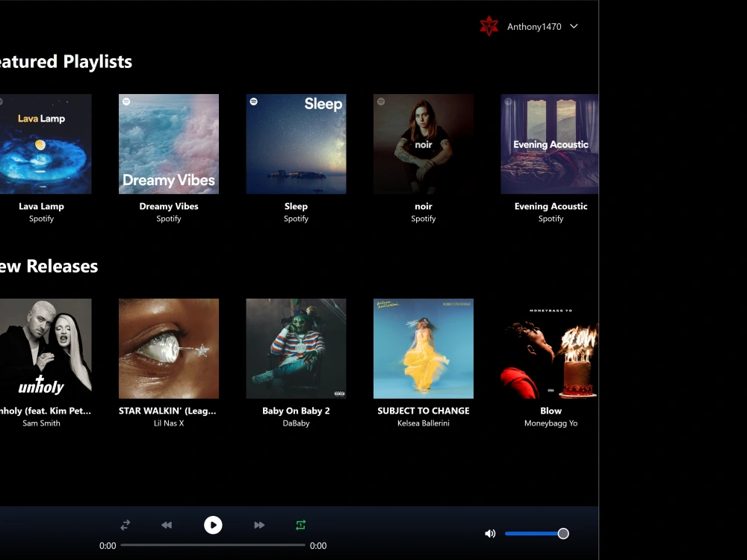The height and width of the screenshot is (560, 747).
Task: Click artist name DaBaby
Action: point(296,423)
